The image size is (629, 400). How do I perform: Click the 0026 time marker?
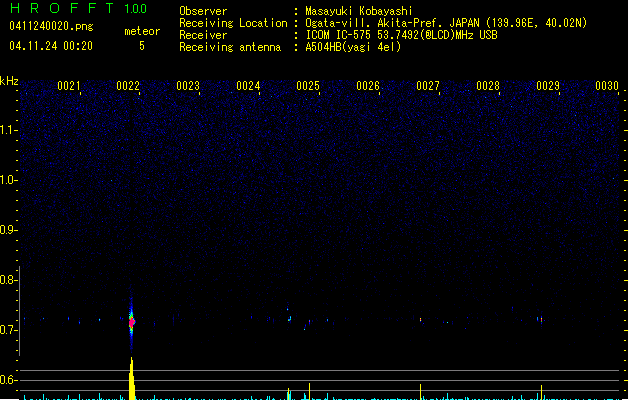click(368, 86)
